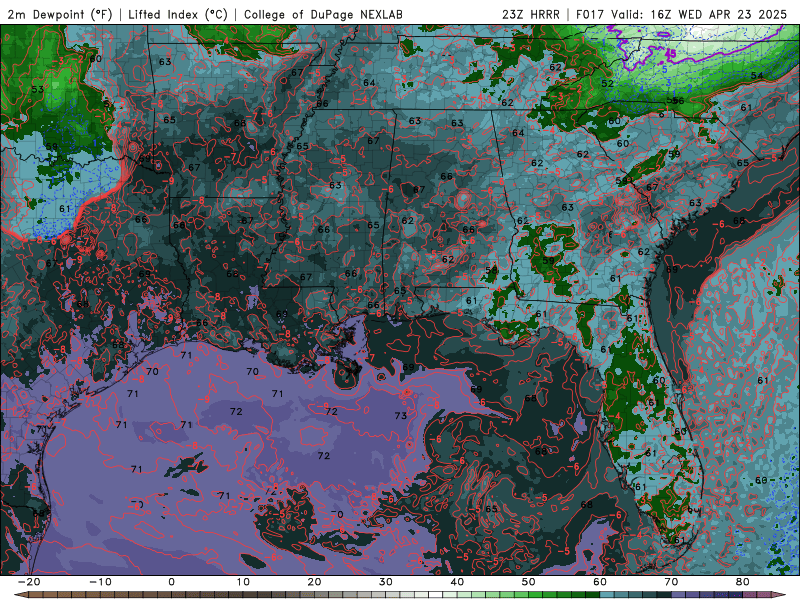Select the "30" colorbar scale label
Screen dimensions: 800x600
(386, 582)
